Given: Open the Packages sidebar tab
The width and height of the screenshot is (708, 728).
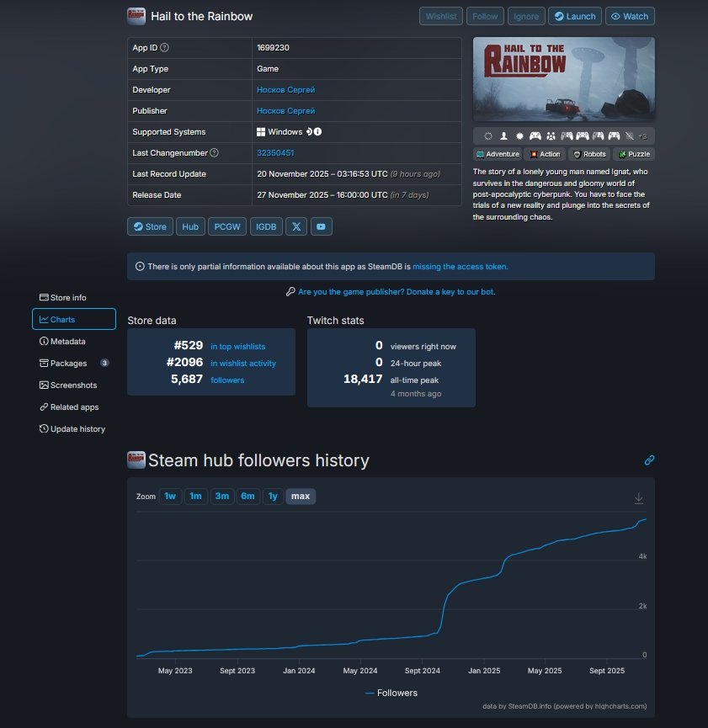Looking at the screenshot, I should [74, 363].
